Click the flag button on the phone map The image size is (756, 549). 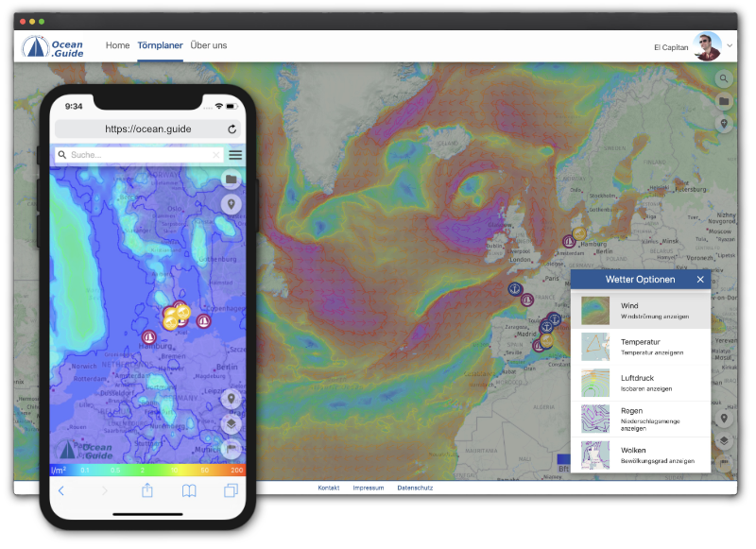pyautogui.click(x=232, y=449)
